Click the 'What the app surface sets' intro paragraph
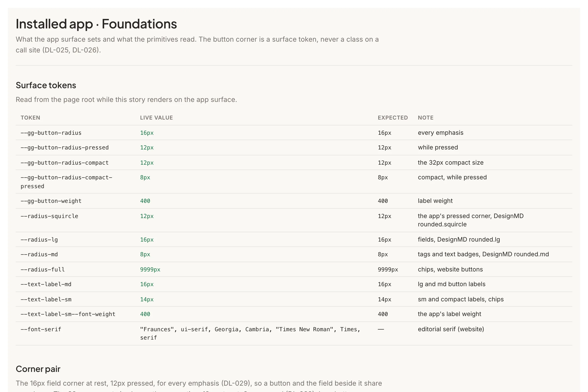 tap(197, 45)
